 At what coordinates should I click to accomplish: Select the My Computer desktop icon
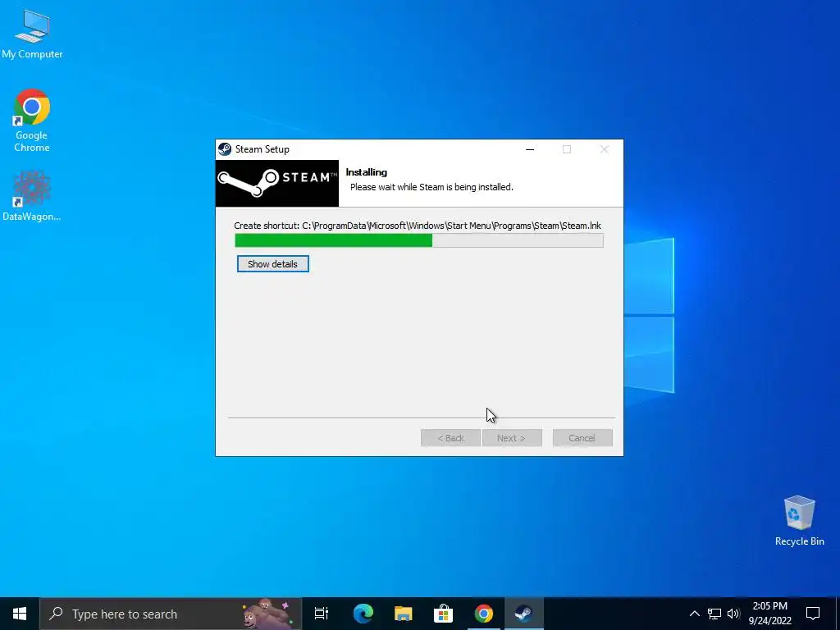click(32, 34)
